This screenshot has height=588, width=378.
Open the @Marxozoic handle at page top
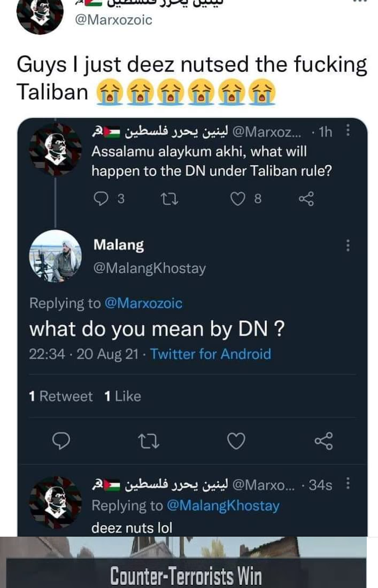tap(115, 20)
